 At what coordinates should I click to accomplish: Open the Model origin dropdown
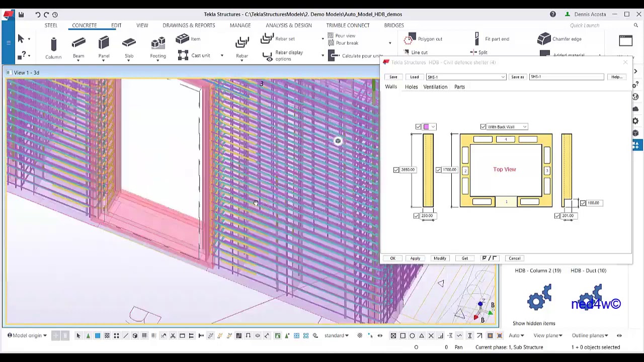28,336
